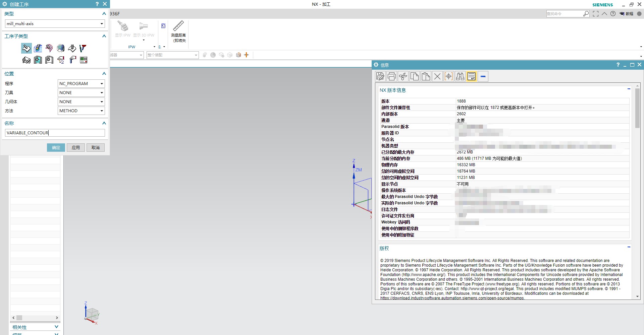Toggle the word wrap icon in information toolbar

(x=472, y=76)
